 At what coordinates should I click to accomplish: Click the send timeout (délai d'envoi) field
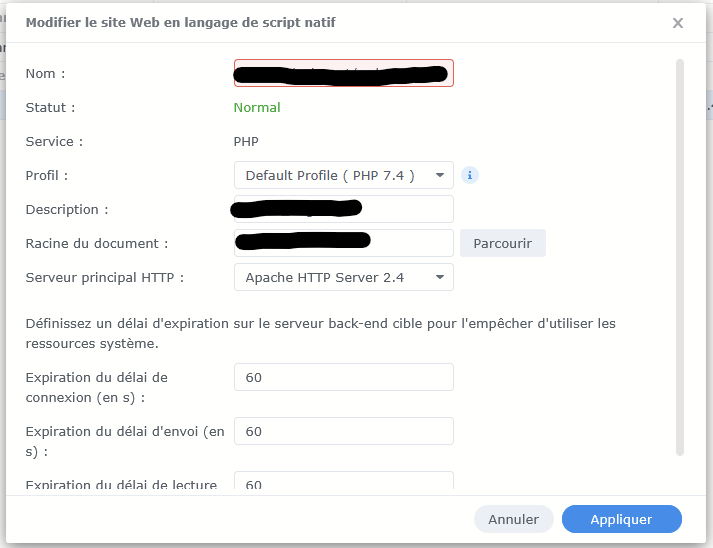343,431
